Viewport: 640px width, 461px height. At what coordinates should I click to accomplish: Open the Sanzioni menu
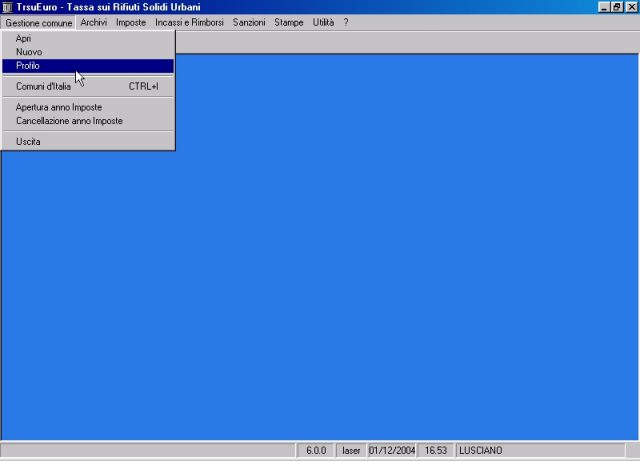[249, 22]
